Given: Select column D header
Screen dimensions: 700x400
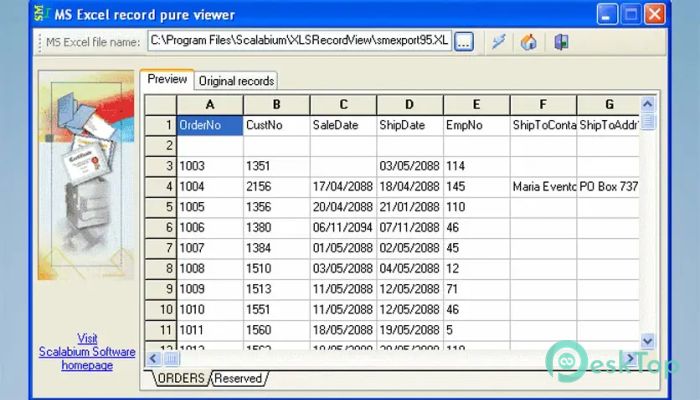Looking at the screenshot, I should pos(410,105).
